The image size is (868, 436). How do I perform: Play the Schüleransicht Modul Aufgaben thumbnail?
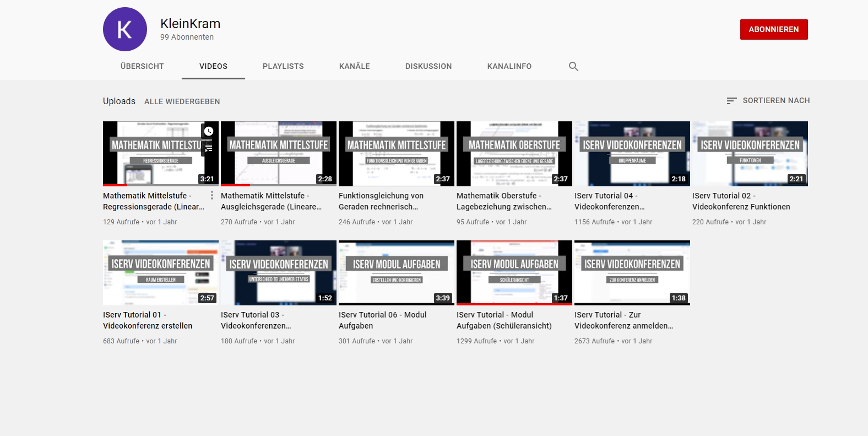pyautogui.click(x=514, y=273)
